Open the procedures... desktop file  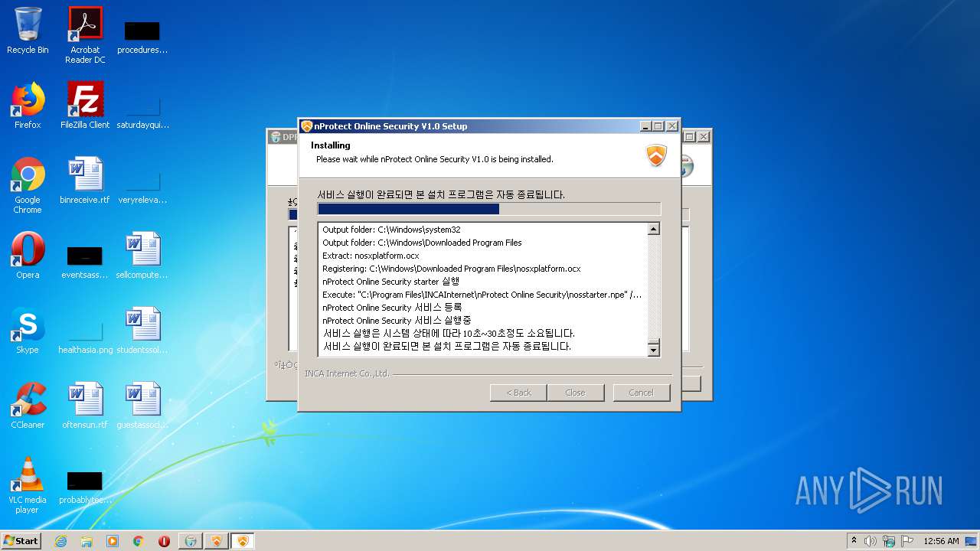click(142, 37)
